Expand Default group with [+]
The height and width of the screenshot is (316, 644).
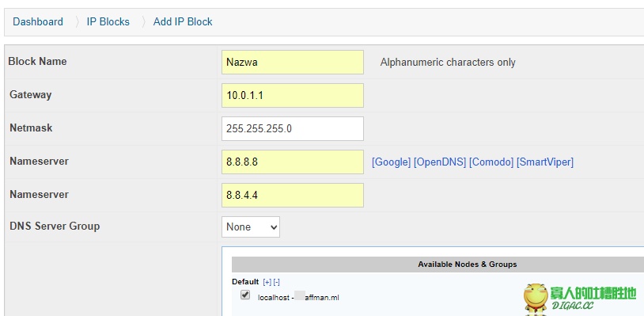click(267, 282)
